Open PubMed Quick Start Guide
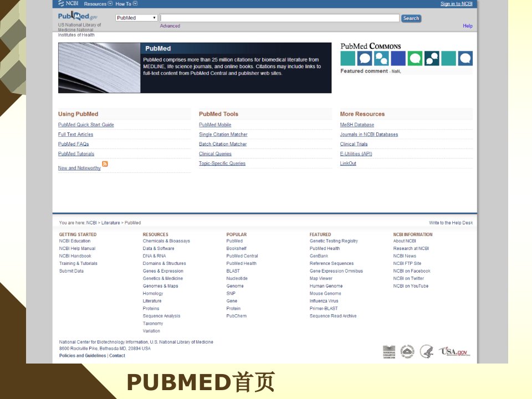The height and width of the screenshot is (399, 532). tap(86, 125)
